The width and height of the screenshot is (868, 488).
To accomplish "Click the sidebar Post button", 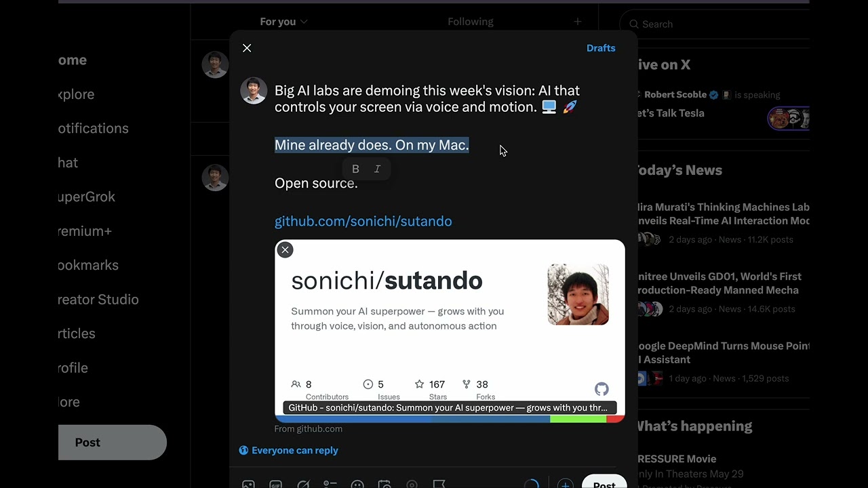I will 112,443.
